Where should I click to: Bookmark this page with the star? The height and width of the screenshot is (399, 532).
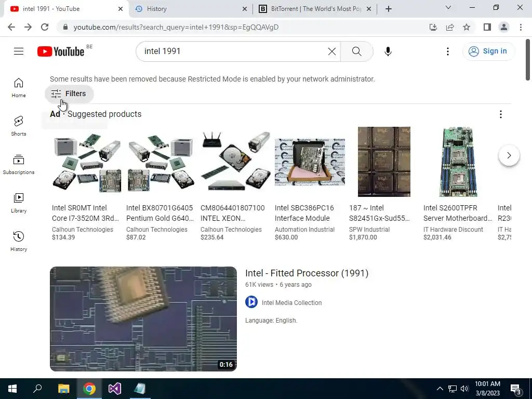coord(467,27)
